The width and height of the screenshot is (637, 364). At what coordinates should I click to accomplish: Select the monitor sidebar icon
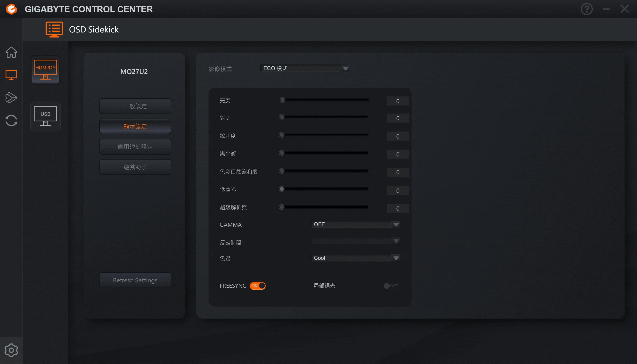11,75
